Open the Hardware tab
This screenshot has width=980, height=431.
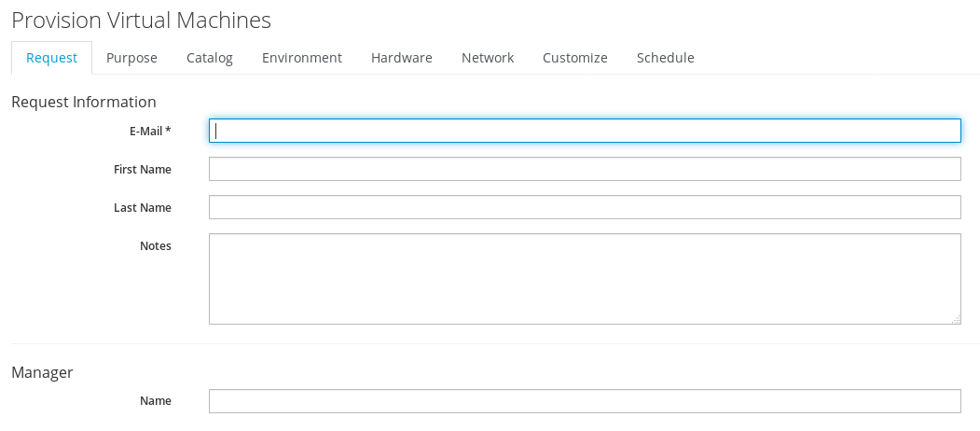pyautogui.click(x=402, y=58)
